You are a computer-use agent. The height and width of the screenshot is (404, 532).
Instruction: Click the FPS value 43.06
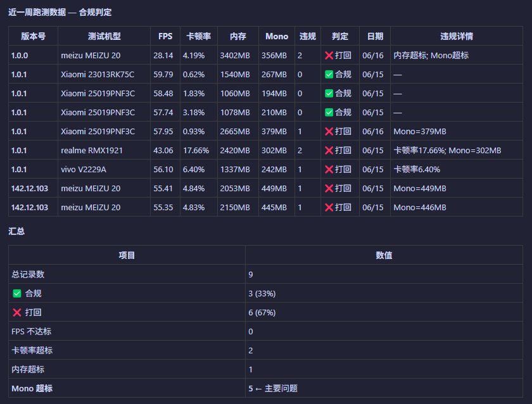pyautogui.click(x=163, y=150)
